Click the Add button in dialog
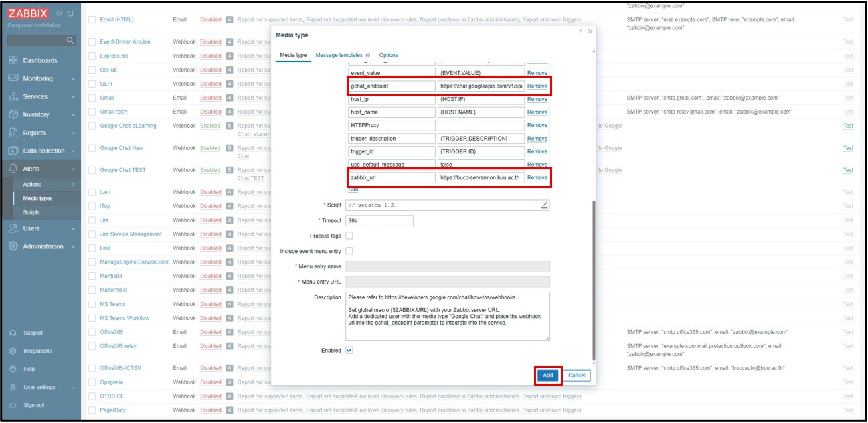 (x=547, y=375)
